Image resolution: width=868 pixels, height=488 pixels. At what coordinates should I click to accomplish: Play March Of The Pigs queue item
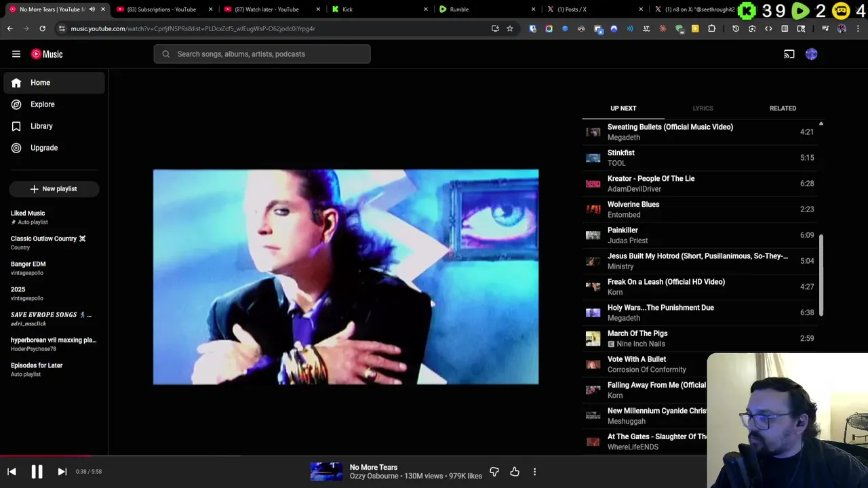pos(700,338)
